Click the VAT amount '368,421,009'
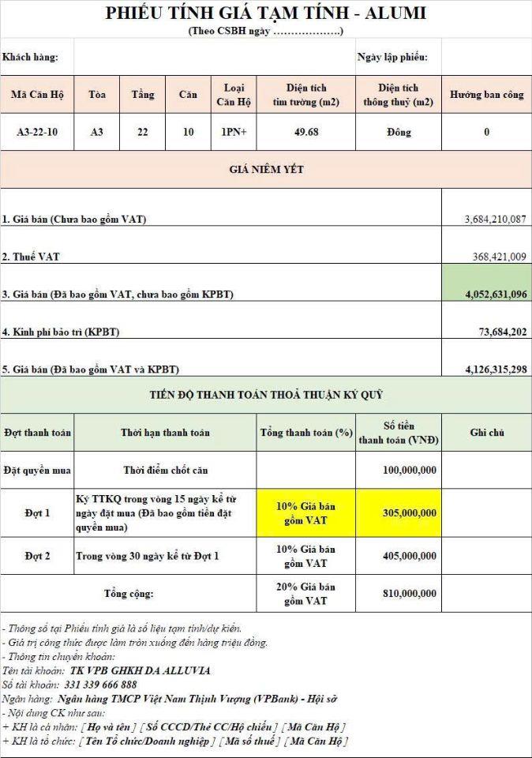This screenshot has height=758, width=532. (x=499, y=257)
